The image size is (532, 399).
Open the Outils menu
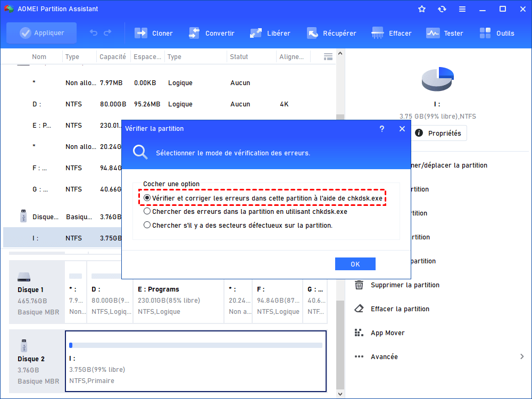(x=497, y=33)
